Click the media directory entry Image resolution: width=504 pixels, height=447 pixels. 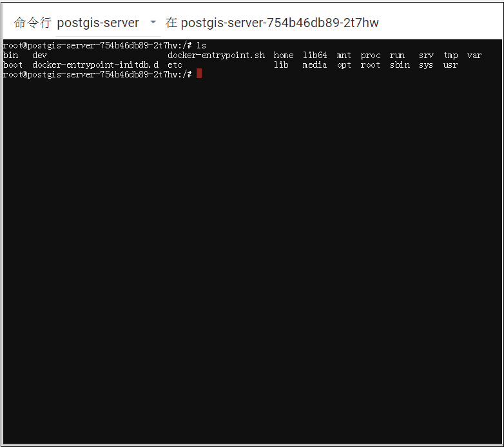(315, 65)
